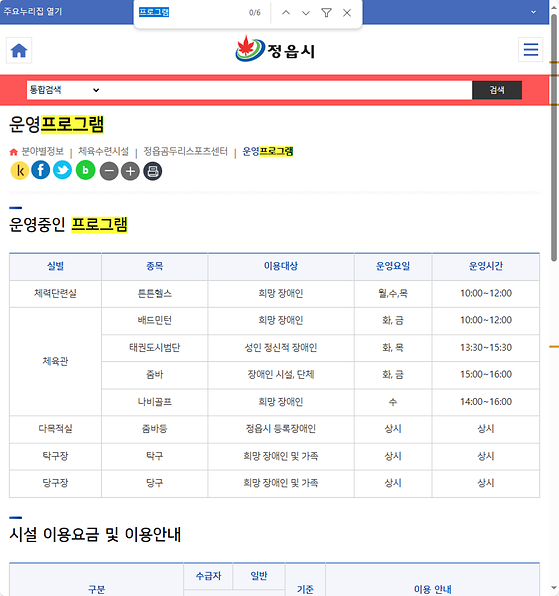
Task: Select the 나비골프 cell
Action: (x=155, y=402)
